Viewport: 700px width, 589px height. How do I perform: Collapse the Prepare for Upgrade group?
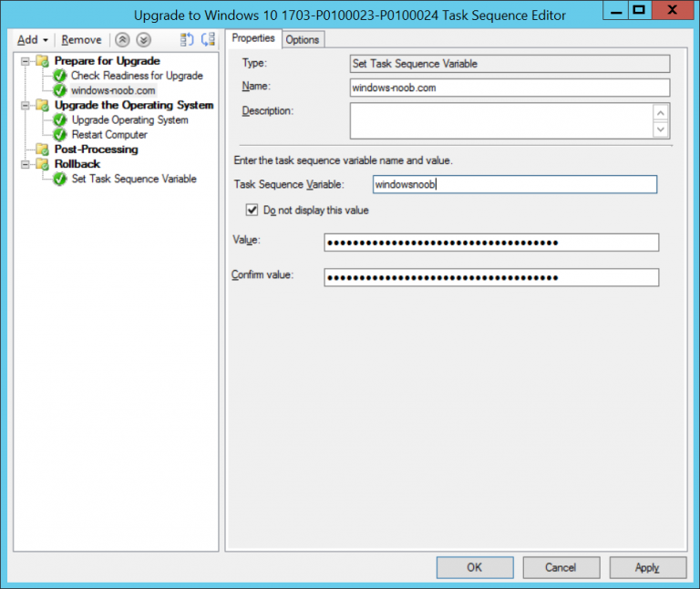(26, 61)
